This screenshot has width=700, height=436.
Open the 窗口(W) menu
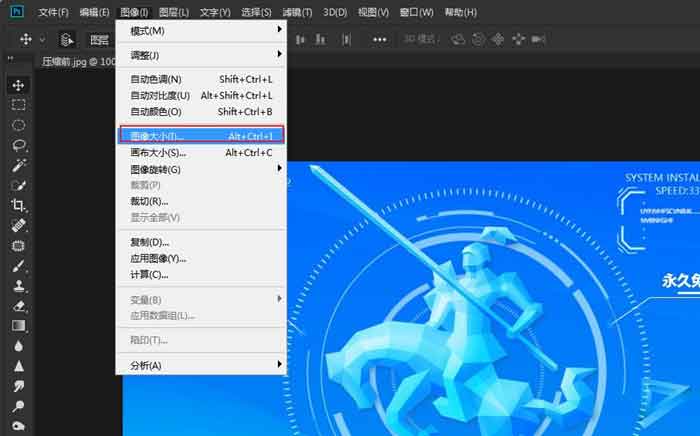tap(416, 12)
